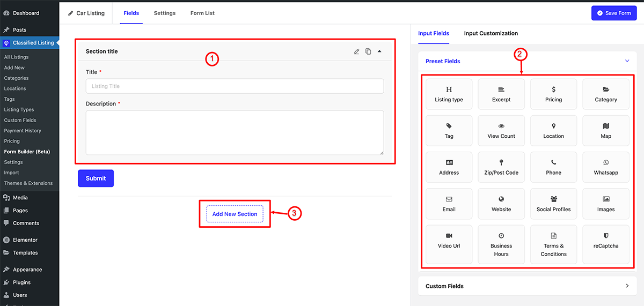Image resolution: width=644 pixels, height=306 pixels.
Task: Add the Terms & Conditions preset field
Action: pos(553,244)
